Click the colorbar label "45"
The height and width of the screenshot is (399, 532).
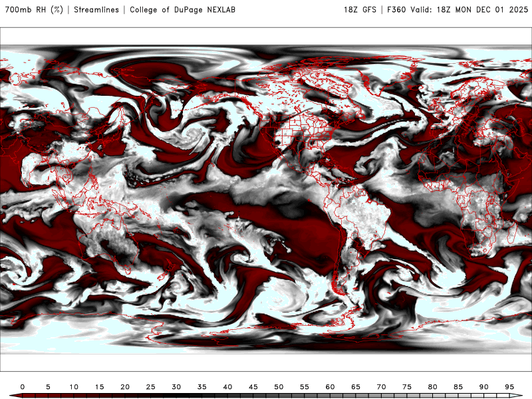coord(253,387)
